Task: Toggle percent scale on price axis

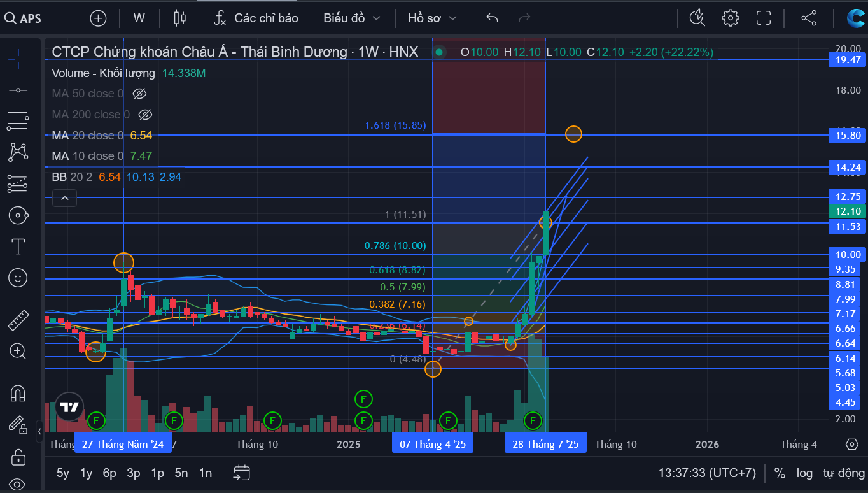Action: (780, 473)
